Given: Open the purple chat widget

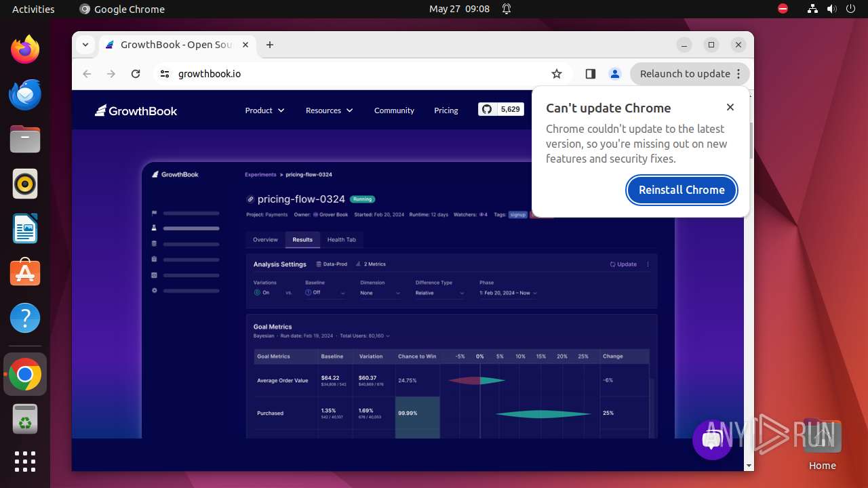Looking at the screenshot, I should (712, 441).
